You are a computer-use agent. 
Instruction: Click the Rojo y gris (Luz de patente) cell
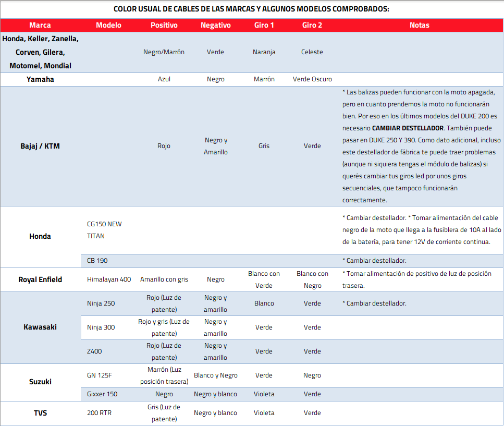coord(164,327)
